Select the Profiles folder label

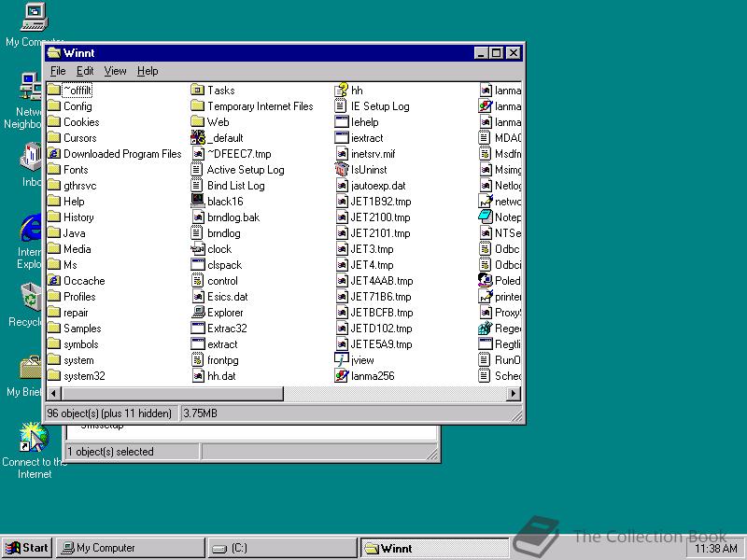click(x=79, y=297)
